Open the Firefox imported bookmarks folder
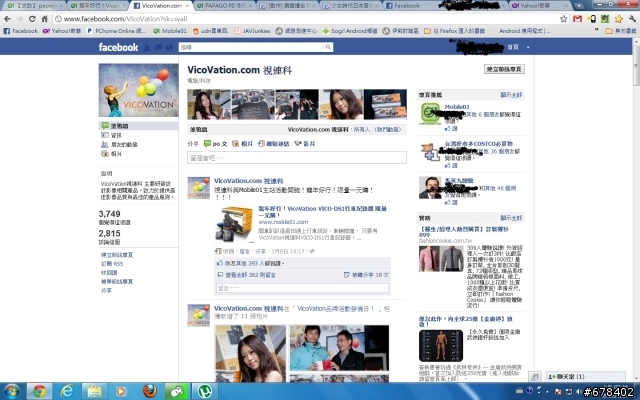This screenshot has width=640, height=400. click(454, 31)
